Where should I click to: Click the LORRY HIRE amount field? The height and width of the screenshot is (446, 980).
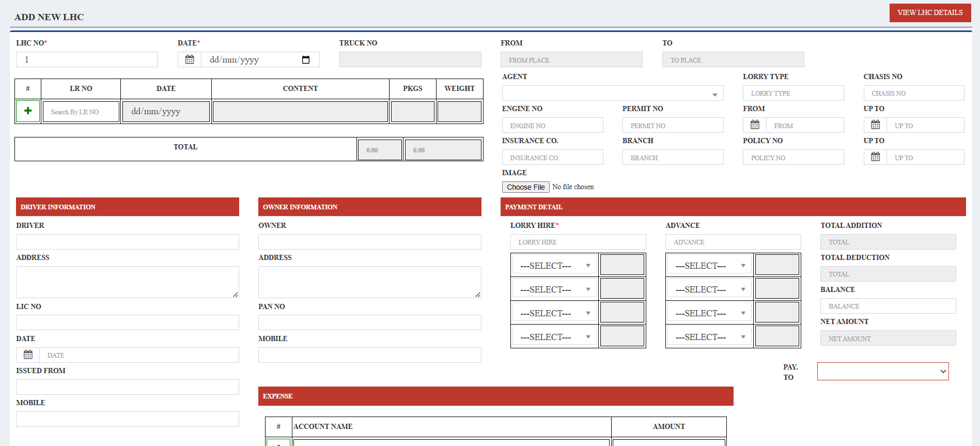[x=578, y=242]
